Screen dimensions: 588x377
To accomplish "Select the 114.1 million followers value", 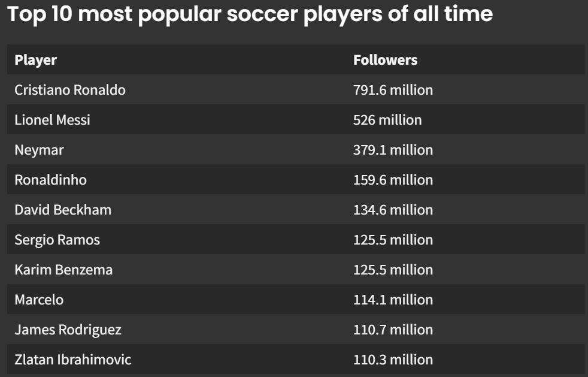I will [393, 300].
